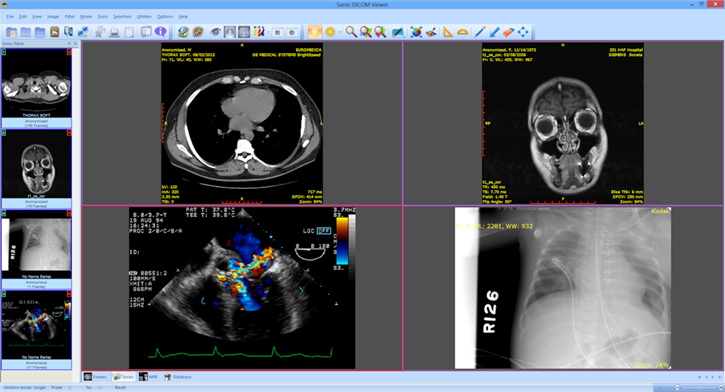
Task: Open the Image menu
Action: coord(53,17)
